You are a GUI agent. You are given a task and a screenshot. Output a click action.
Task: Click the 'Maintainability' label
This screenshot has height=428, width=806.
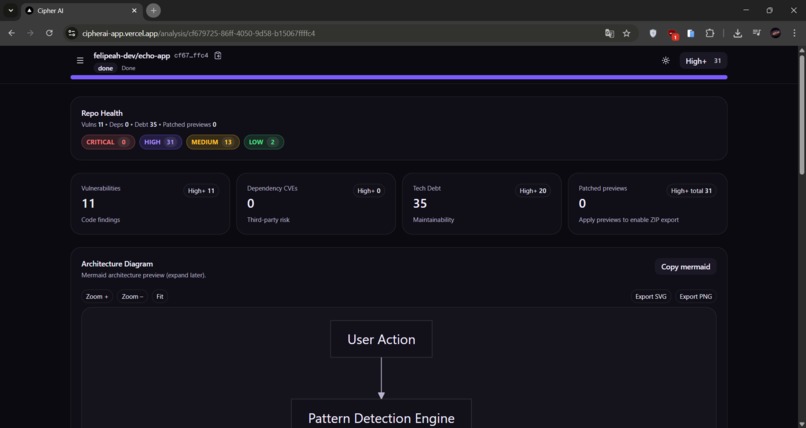433,220
